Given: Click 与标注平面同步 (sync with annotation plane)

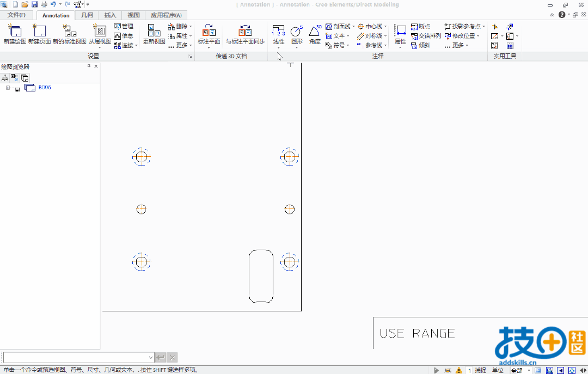Looking at the screenshot, I should click(x=245, y=34).
